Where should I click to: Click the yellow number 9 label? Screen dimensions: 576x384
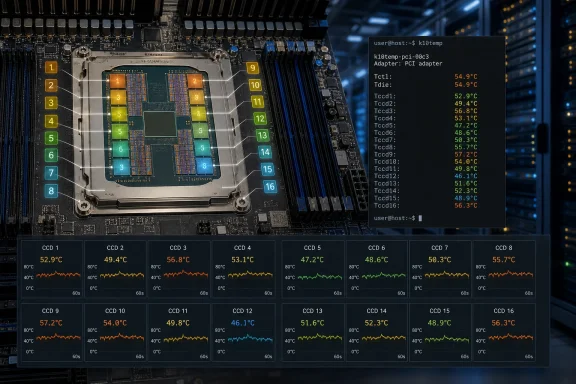252,68
